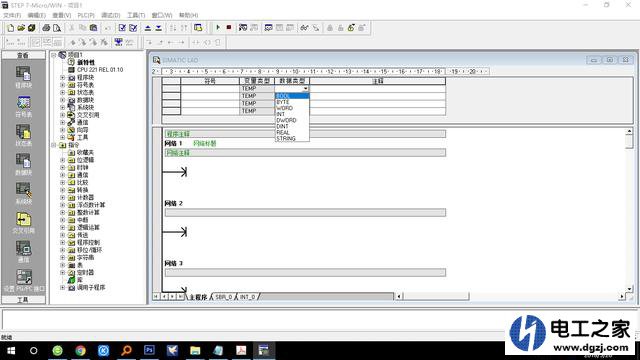This screenshot has height=360, width=640.
Task: Click the Open project folder icon
Action: tap(21, 28)
